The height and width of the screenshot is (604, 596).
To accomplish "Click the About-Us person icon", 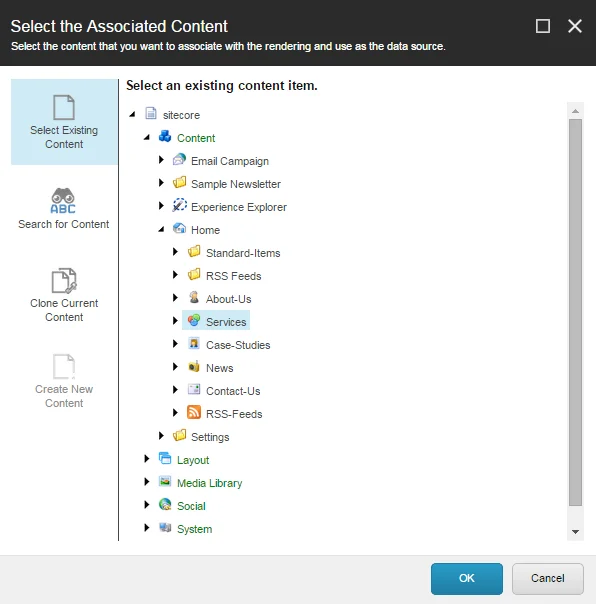I will [194, 297].
